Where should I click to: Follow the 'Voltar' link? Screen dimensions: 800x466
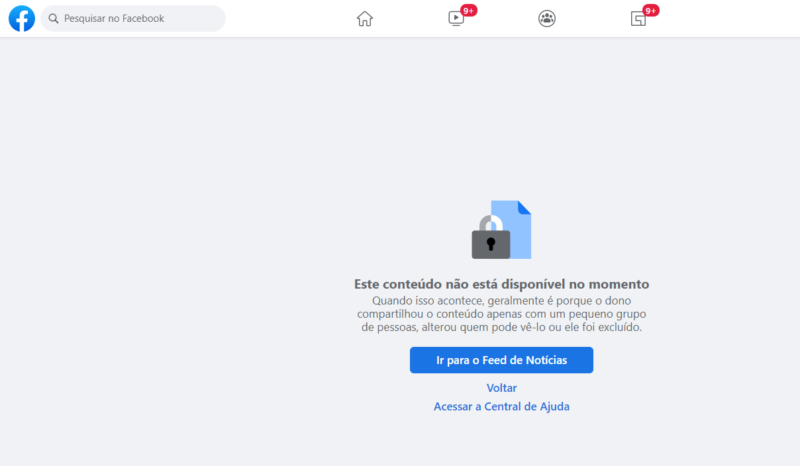coord(501,388)
